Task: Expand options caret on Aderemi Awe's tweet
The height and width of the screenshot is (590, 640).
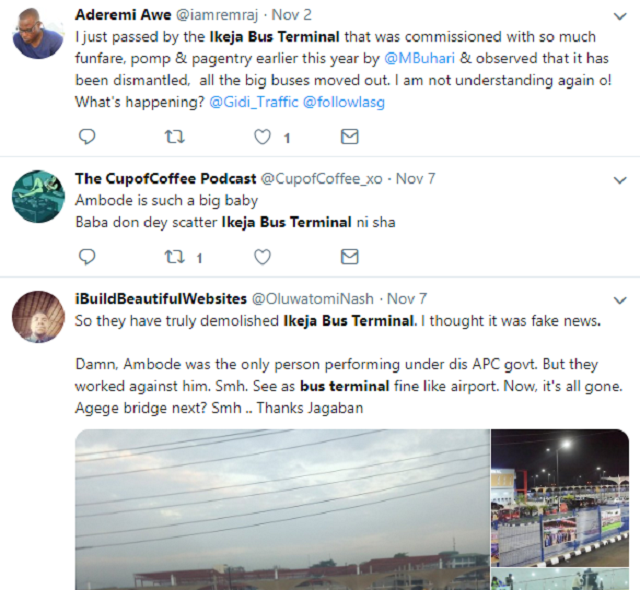Action: 617,19
